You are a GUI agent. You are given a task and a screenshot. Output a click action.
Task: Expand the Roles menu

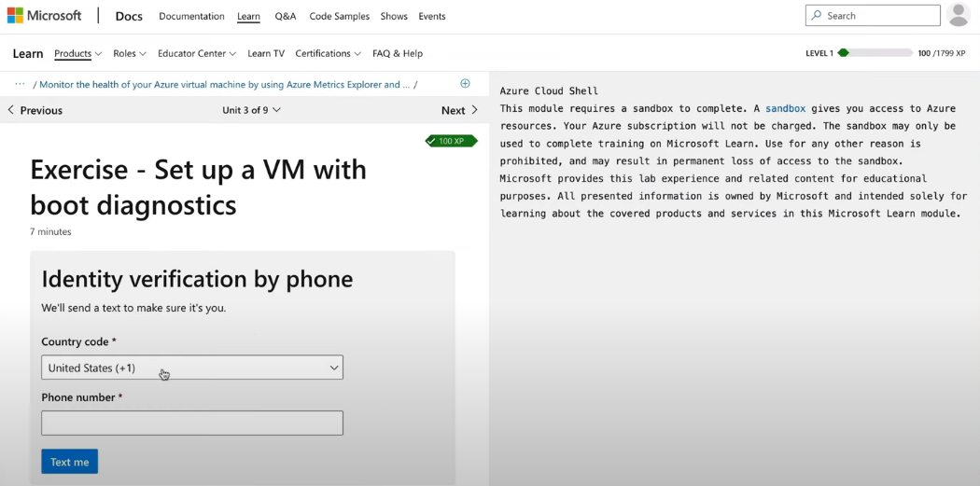(129, 53)
